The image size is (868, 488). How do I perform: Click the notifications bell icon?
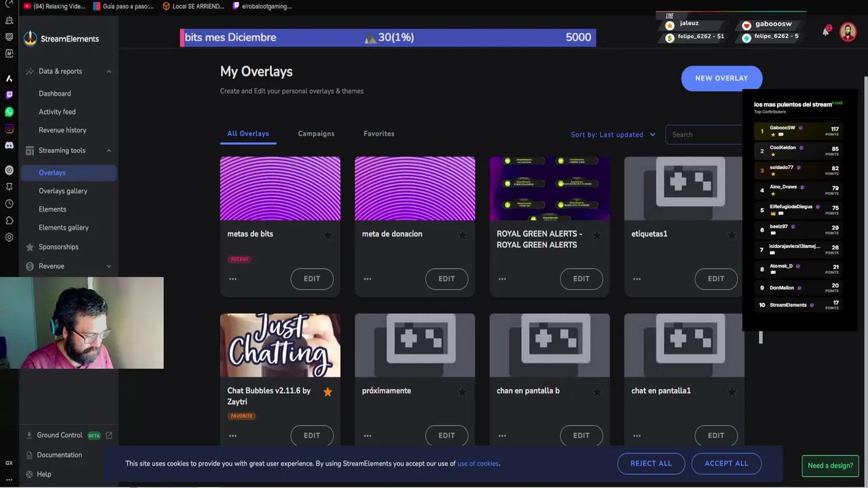(x=826, y=31)
